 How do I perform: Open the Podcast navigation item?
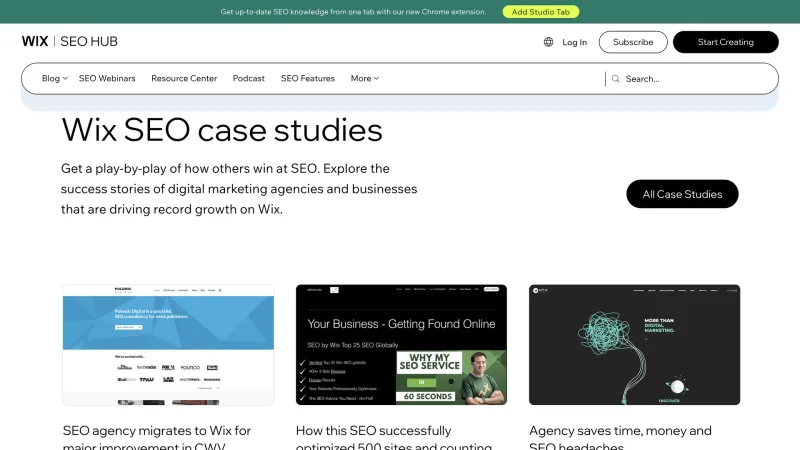coord(248,78)
